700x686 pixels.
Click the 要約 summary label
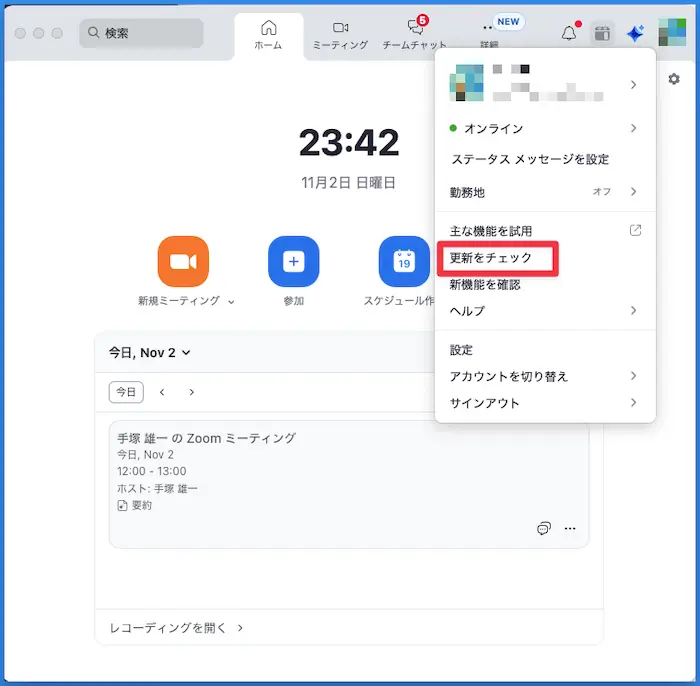[142, 505]
